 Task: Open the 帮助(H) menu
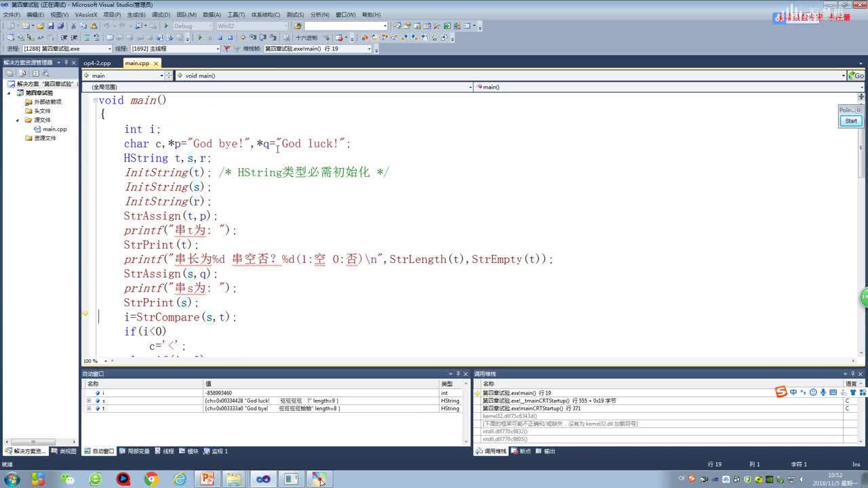(371, 14)
